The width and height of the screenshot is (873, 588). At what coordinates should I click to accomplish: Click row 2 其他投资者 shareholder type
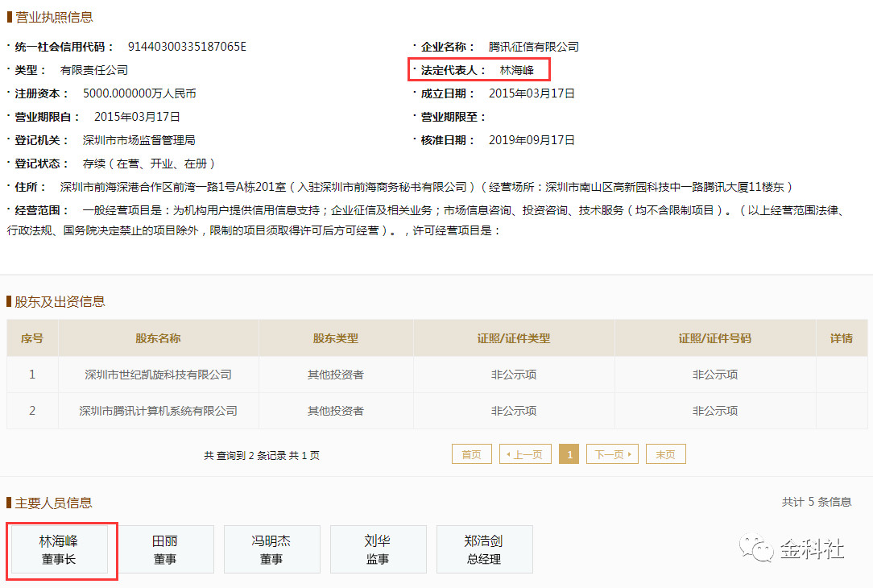[x=336, y=411]
